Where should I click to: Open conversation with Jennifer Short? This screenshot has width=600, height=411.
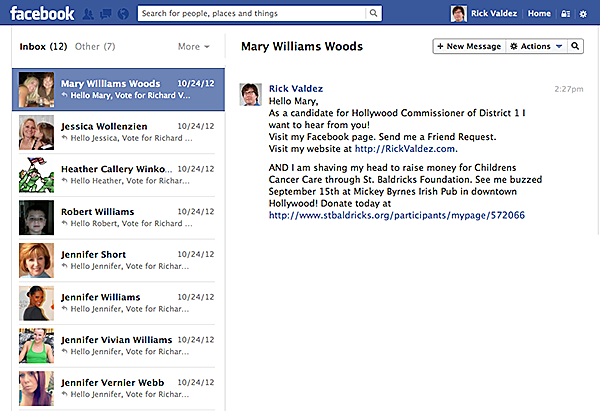pyautogui.click(x=118, y=260)
